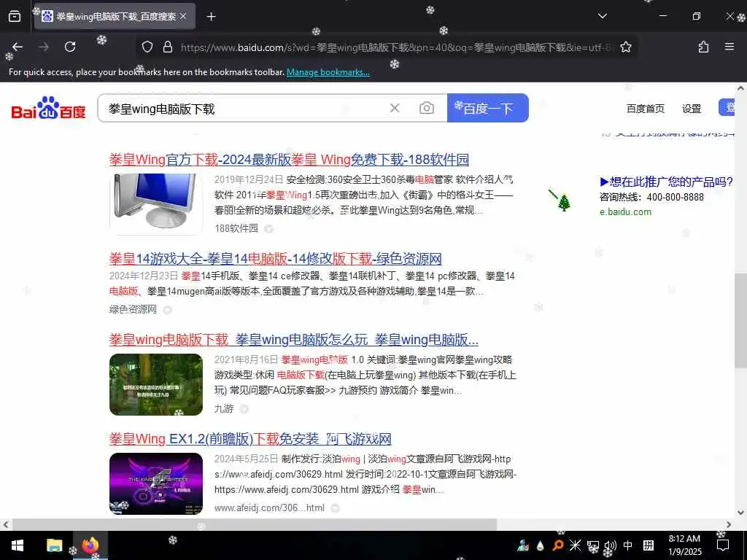List all tabs dropdown arrow

(602, 16)
